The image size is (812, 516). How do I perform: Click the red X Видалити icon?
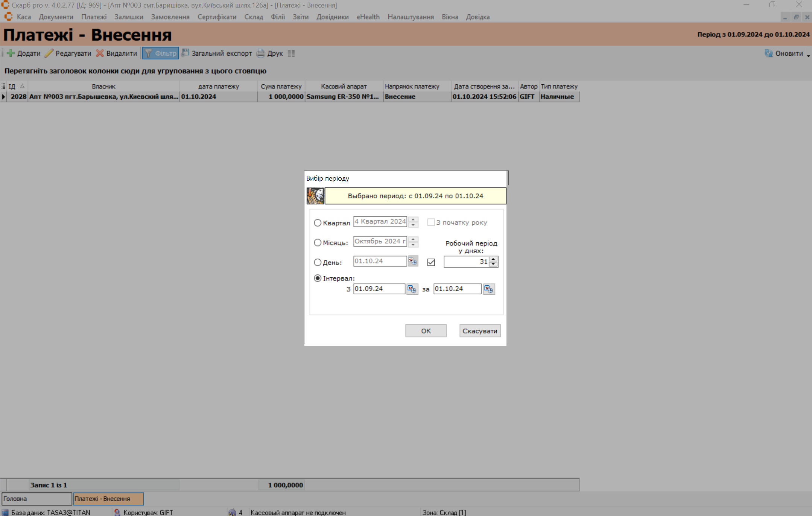pyautogui.click(x=100, y=53)
